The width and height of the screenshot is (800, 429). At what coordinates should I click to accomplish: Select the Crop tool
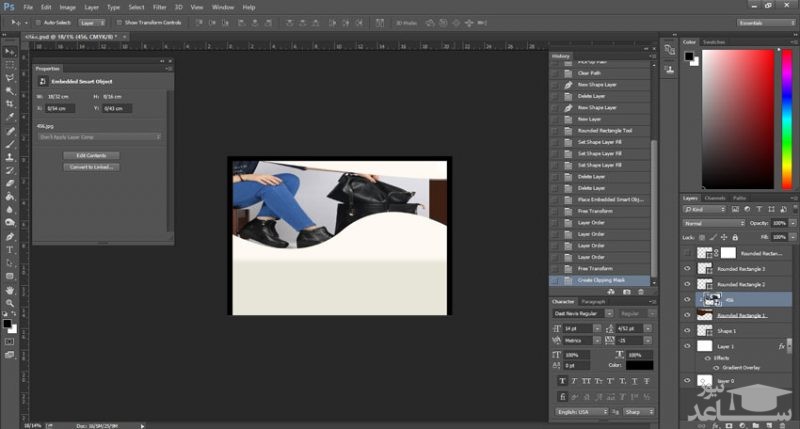click(10, 103)
